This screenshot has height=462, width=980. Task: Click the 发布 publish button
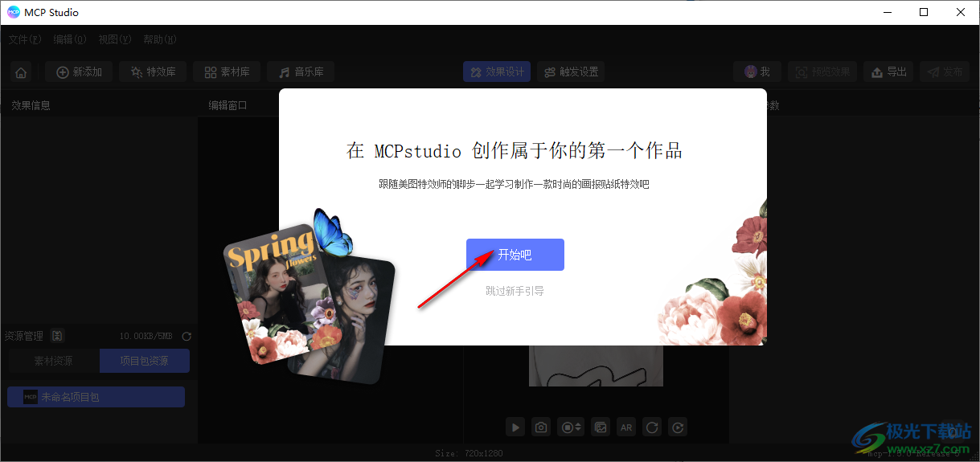945,72
